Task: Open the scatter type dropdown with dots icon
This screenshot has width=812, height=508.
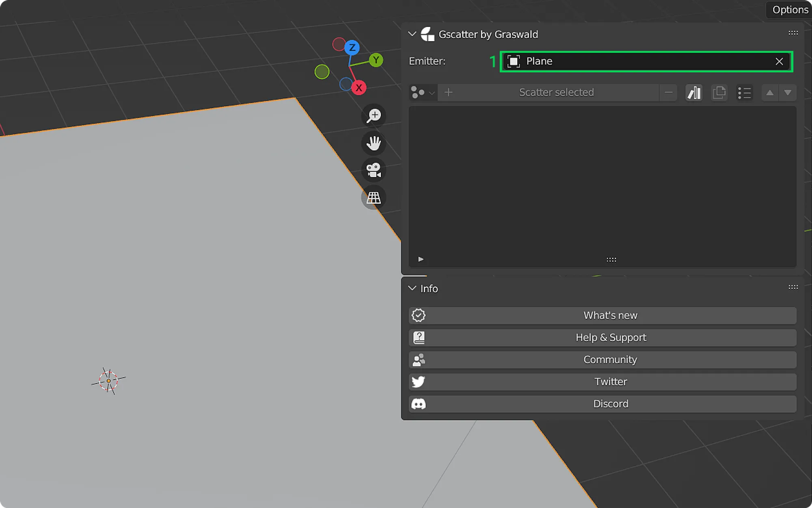Action: click(423, 93)
